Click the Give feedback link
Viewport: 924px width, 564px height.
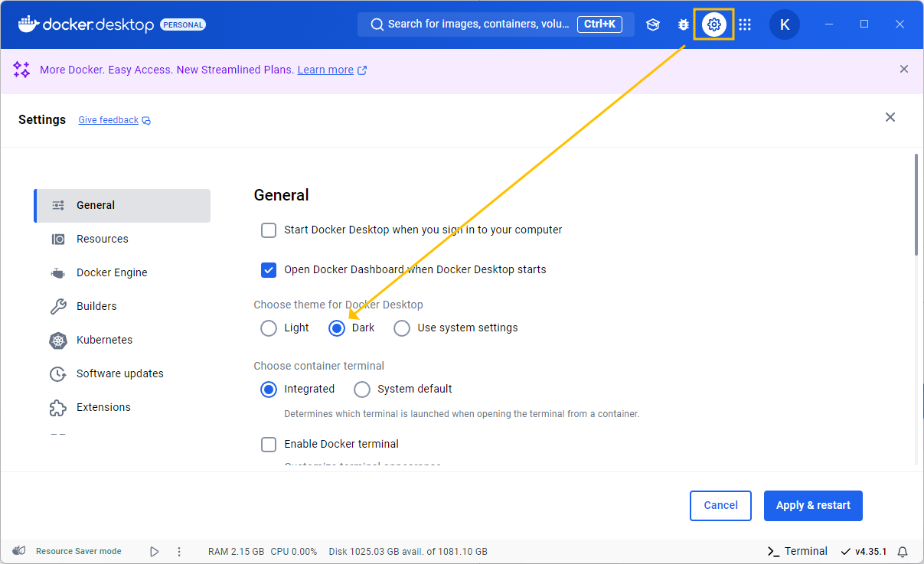tap(109, 120)
